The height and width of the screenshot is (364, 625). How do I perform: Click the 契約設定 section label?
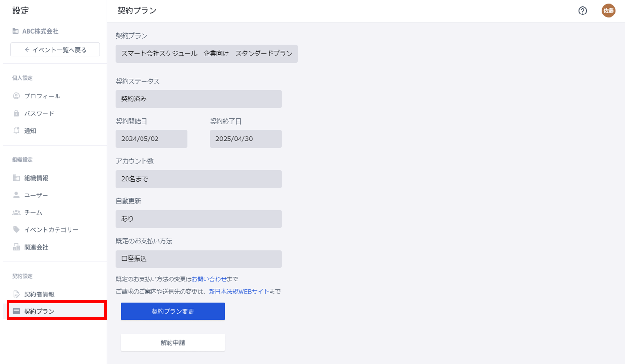coord(22,276)
